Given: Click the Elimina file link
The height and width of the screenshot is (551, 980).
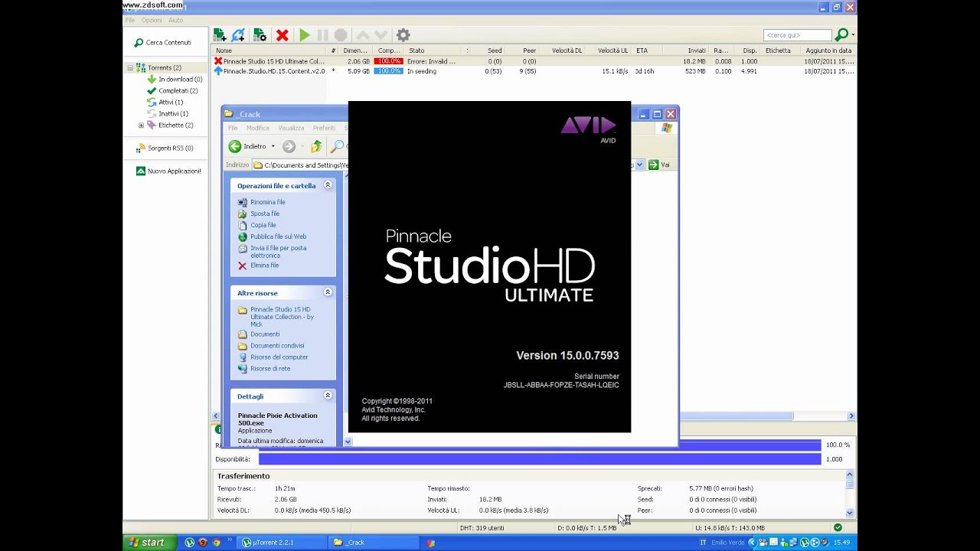Looking at the screenshot, I should 264,266.
